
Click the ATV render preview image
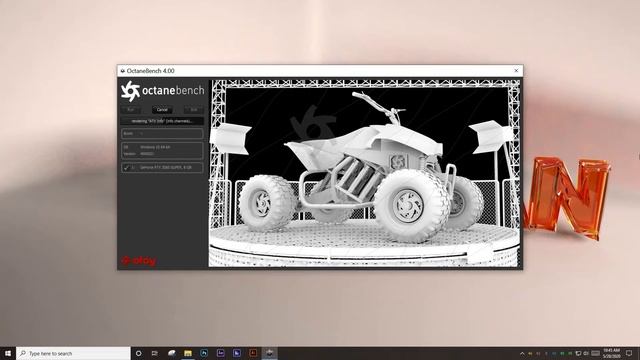click(x=364, y=173)
